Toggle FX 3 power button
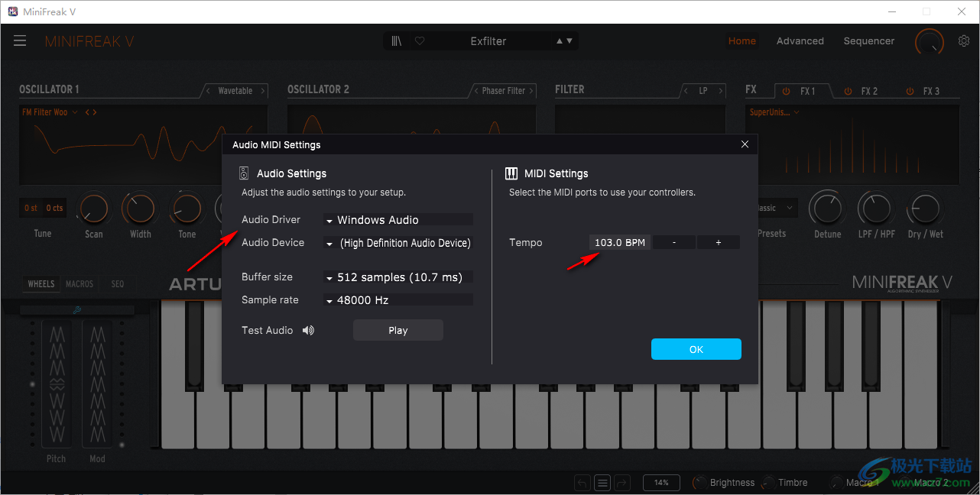 coord(909,91)
